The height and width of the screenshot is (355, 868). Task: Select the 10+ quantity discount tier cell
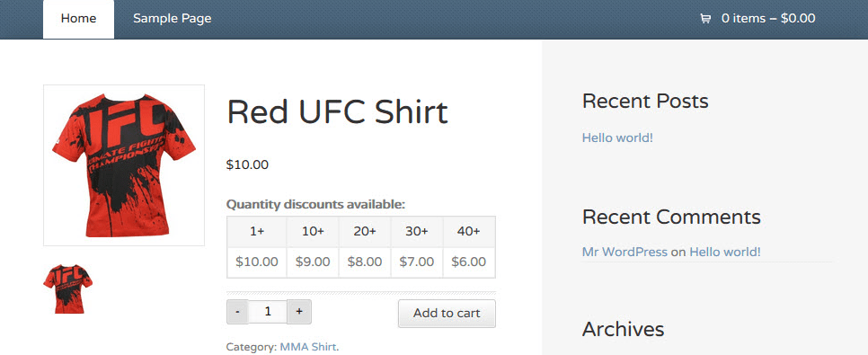point(313,232)
